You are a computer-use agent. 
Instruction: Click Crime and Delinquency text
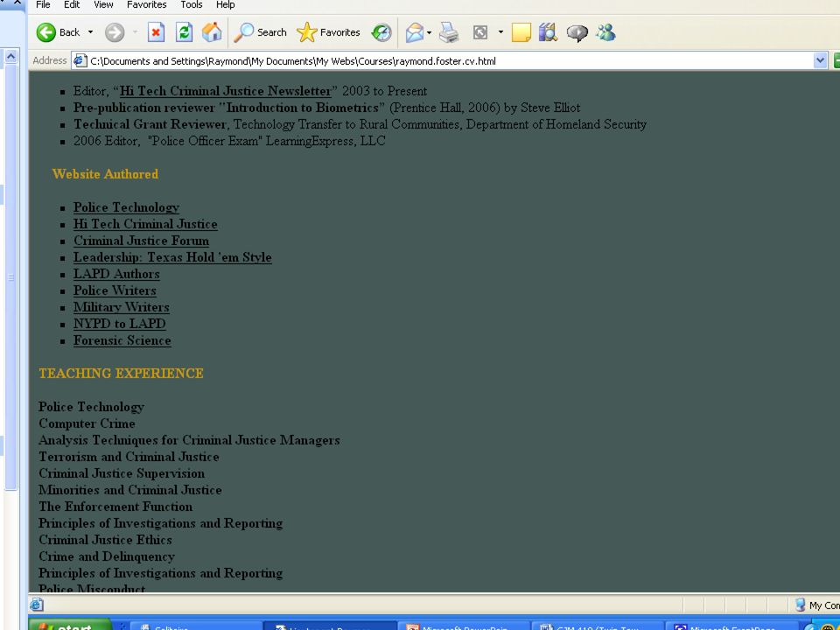pyautogui.click(x=107, y=556)
